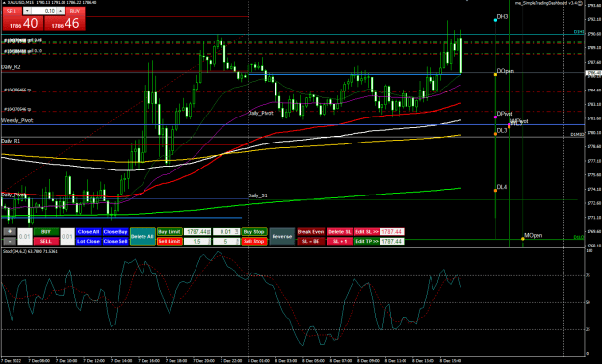Click the 1787.44 field next to Edit TP
602x364 pixels.
coord(392,241)
